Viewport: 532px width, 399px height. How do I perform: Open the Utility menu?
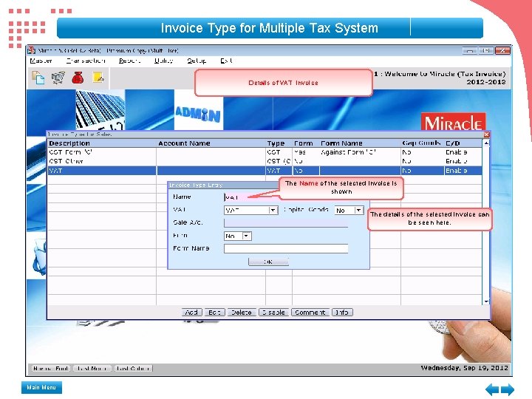coord(163,61)
